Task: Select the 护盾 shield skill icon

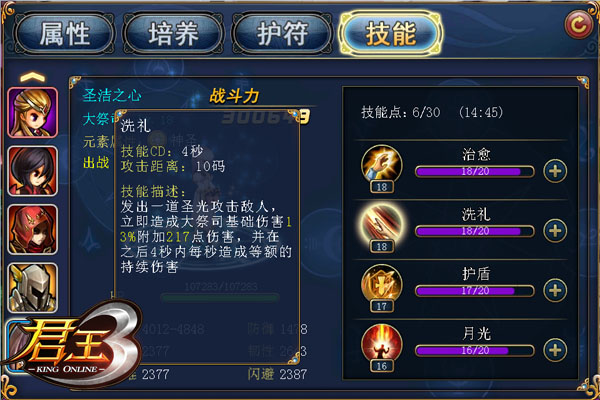Action: [382, 285]
